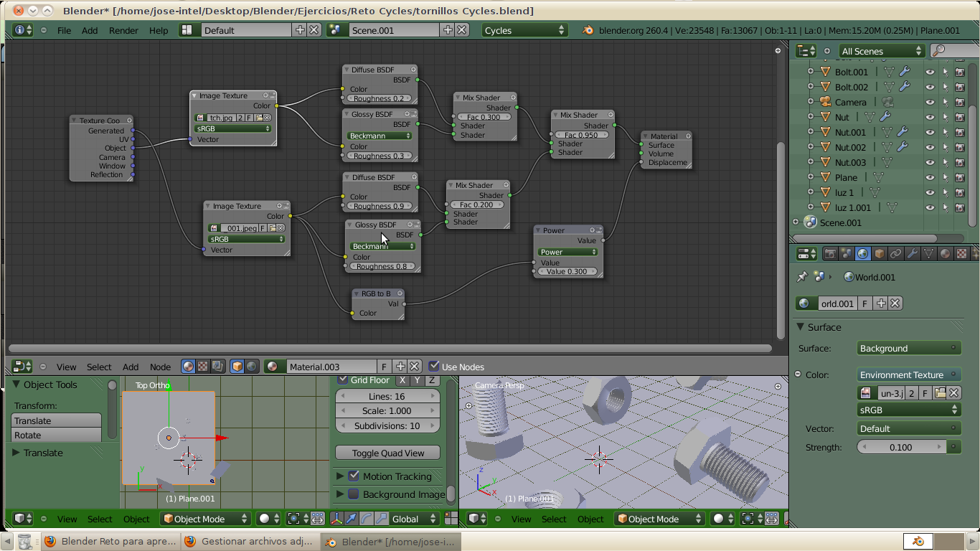Viewport: 980px width, 551px height.
Task: Click the object shader cube icon
Action: pyautogui.click(x=237, y=367)
